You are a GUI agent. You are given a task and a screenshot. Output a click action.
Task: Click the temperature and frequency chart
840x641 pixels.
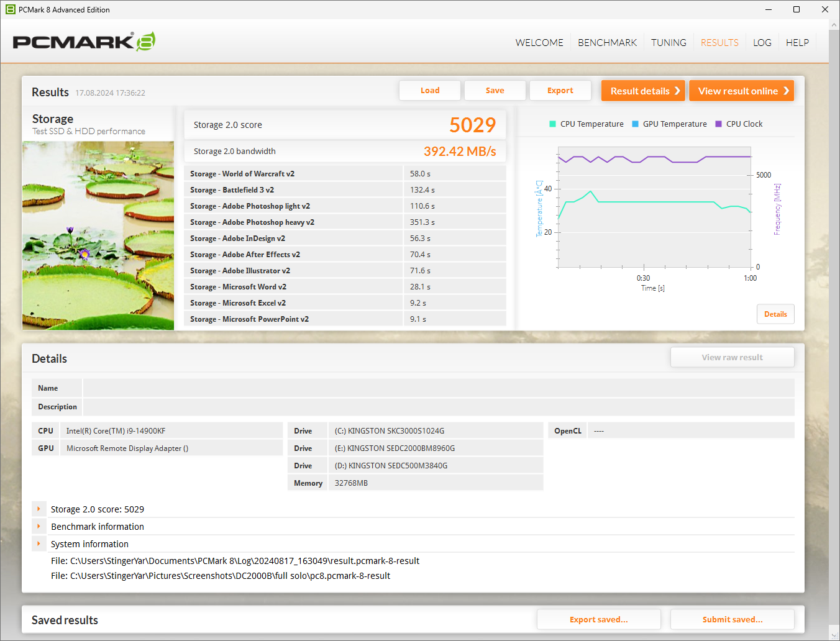[655, 207]
